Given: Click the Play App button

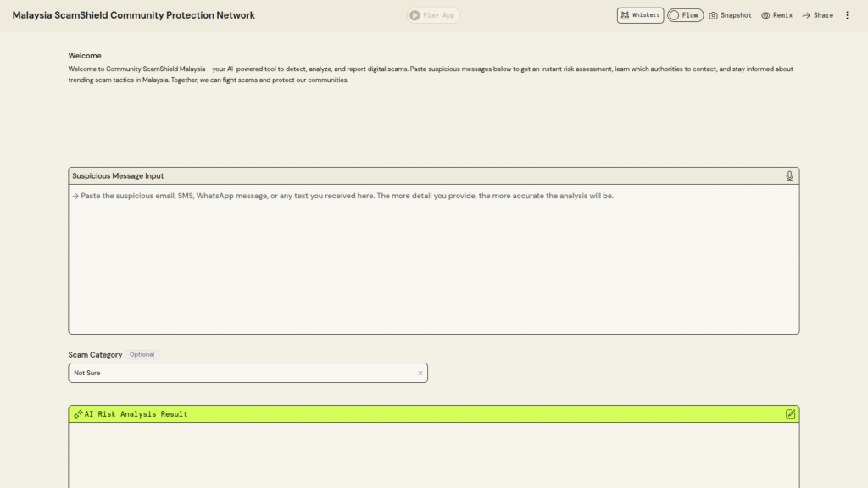Looking at the screenshot, I should coord(433,15).
